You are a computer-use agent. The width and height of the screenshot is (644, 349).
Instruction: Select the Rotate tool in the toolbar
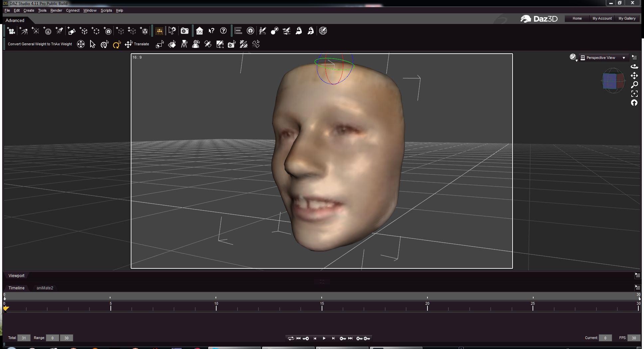(x=116, y=44)
